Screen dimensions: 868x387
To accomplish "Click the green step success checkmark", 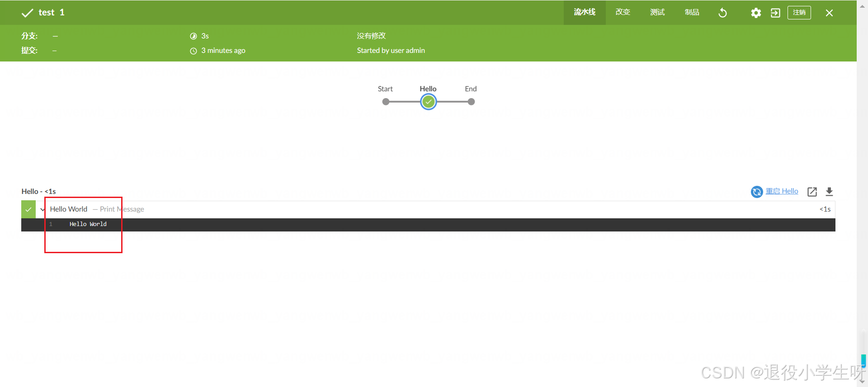I will click(x=28, y=209).
